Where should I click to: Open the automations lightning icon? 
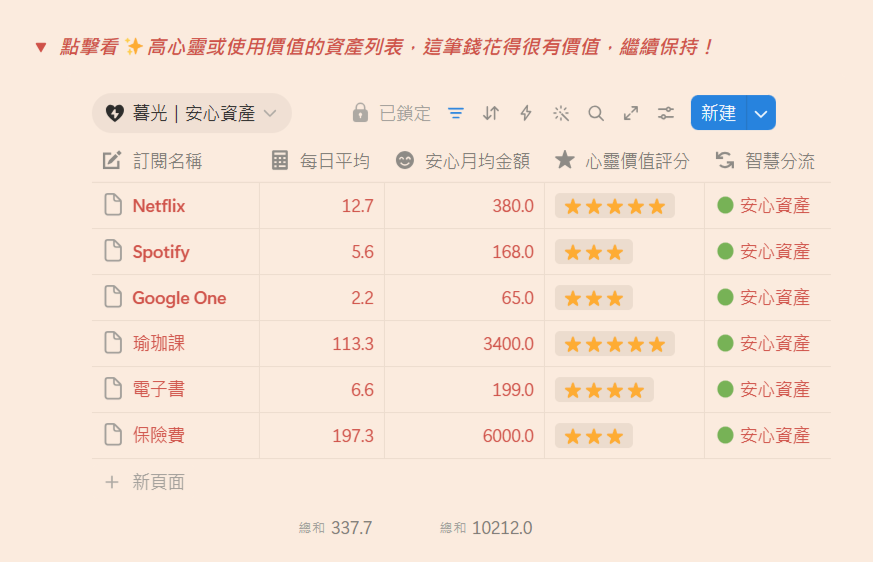click(526, 113)
